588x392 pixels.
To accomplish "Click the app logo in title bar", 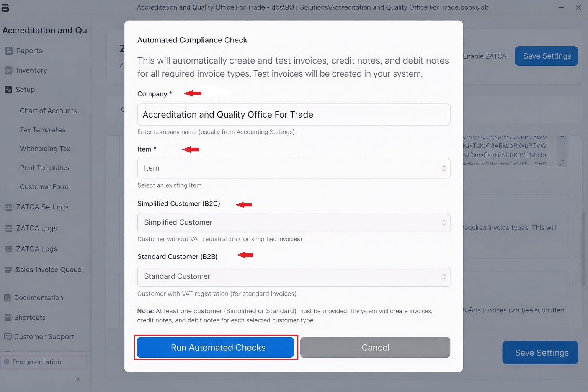I will click(x=5, y=8).
